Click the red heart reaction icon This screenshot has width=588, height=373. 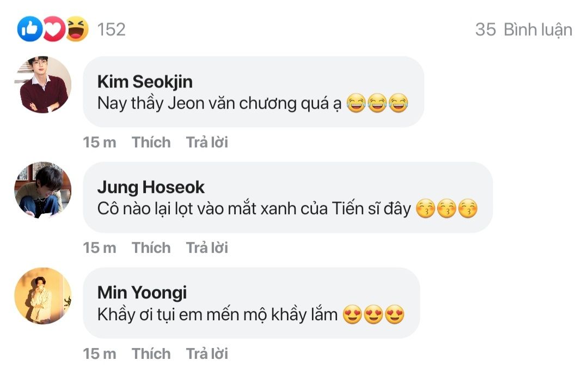(x=53, y=29)
